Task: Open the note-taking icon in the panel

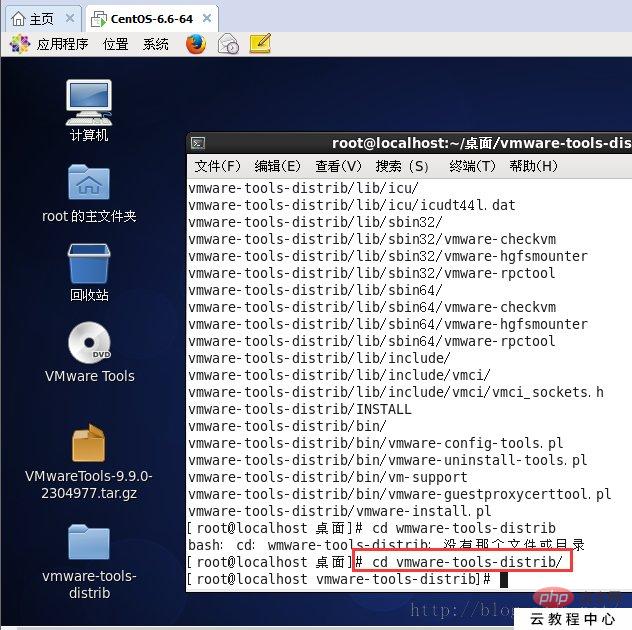Action: pos(260,44)
